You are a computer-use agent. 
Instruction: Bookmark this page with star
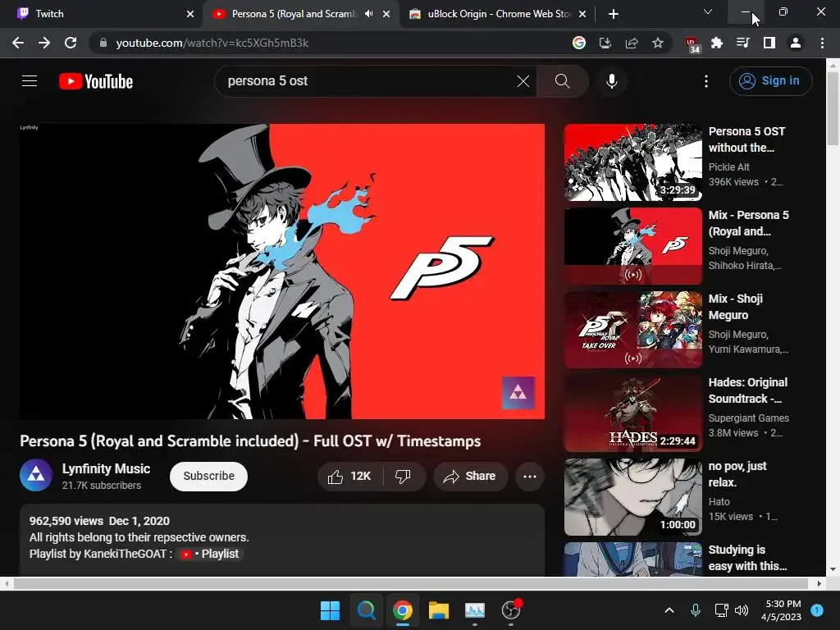click(x=658, y=43)
